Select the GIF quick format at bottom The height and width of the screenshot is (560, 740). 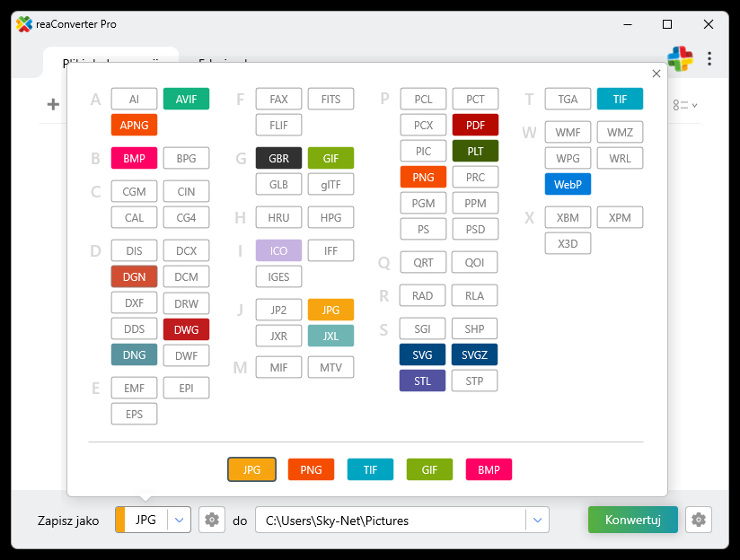coord(429,469)
